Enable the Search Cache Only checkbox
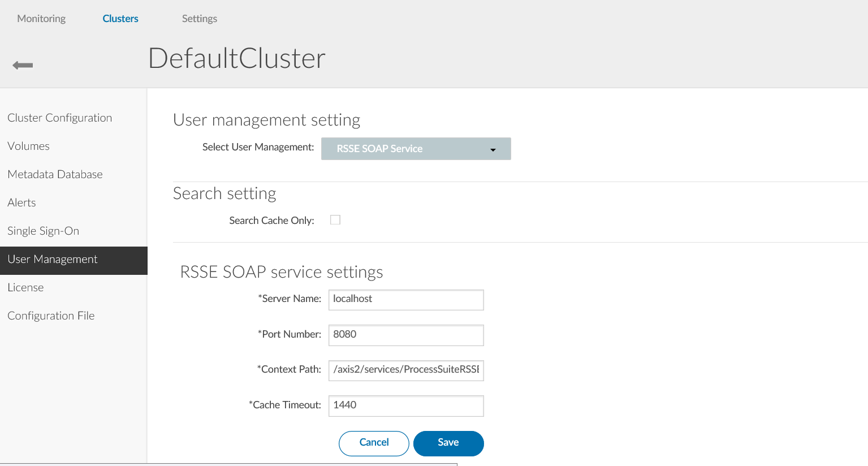The width and height of the screenshot is (868, 466). pyautogui.click(x=335, y=220)
